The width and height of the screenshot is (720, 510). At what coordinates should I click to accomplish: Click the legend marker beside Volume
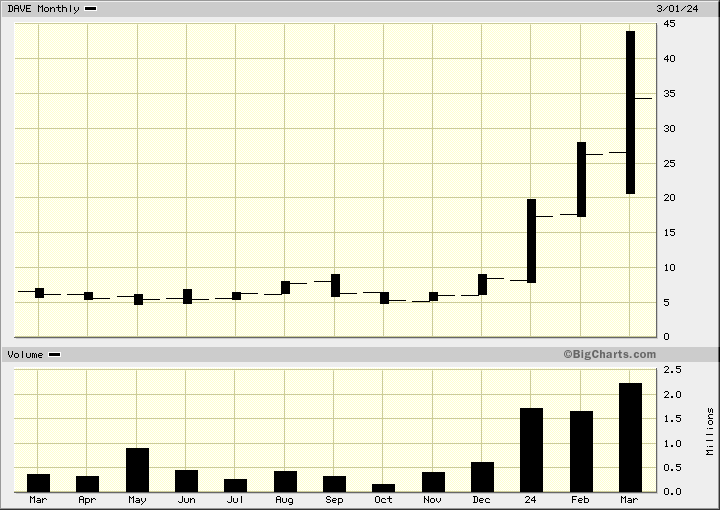click(55, 355)
